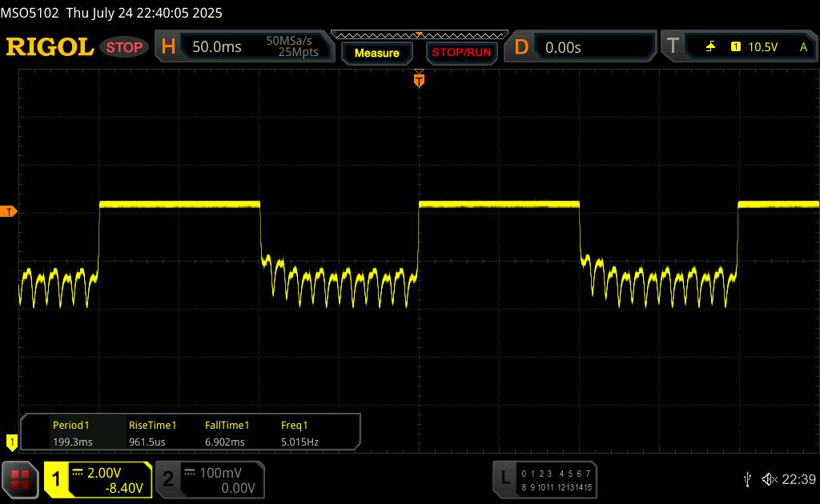Enable channel 2 with 100mV scale
The image size is (820, 504).
pyautogui.click(x=207, y=479)
